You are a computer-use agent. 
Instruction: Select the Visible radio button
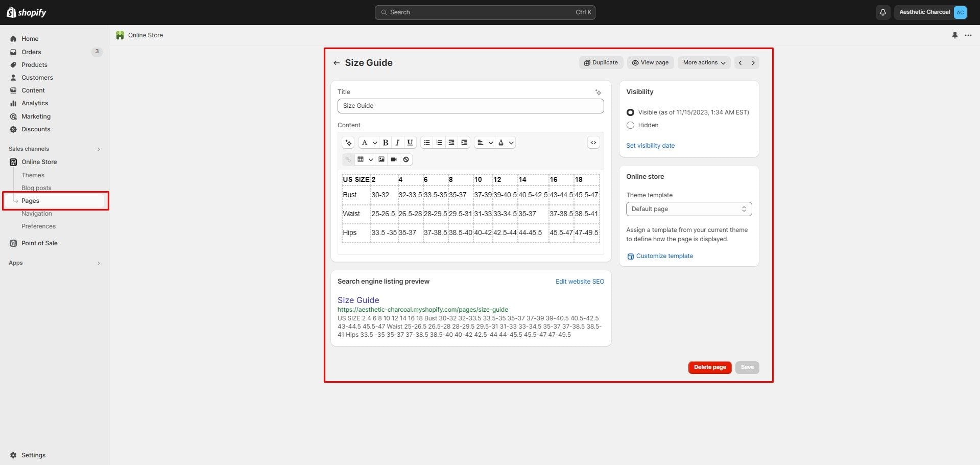tap(631, 112)
